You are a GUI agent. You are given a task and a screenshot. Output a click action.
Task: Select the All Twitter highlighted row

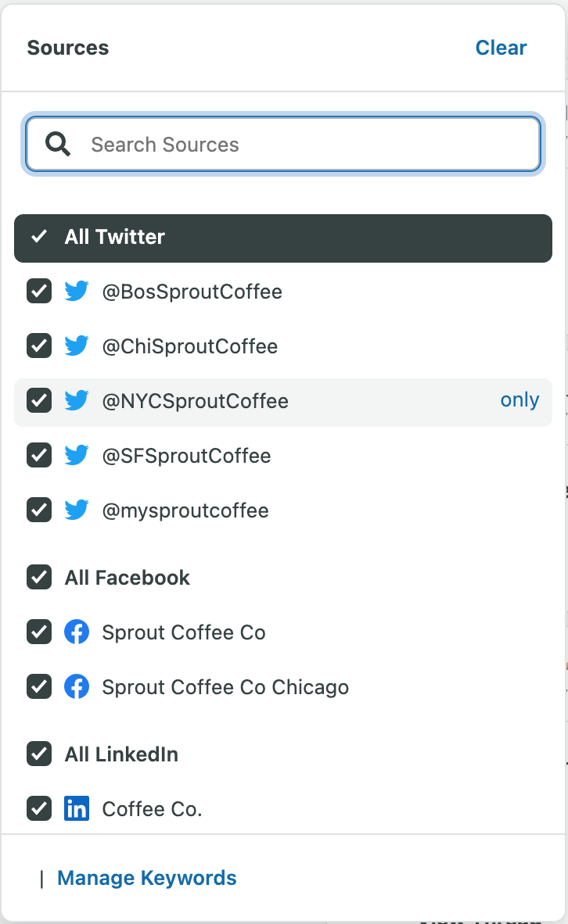tap(283, 238)
